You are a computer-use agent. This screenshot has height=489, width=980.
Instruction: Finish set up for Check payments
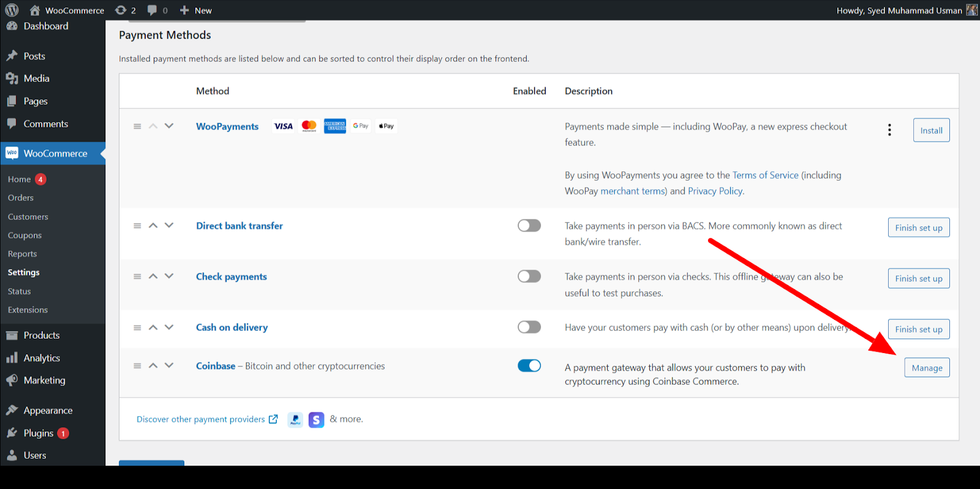tap(919, 278)
